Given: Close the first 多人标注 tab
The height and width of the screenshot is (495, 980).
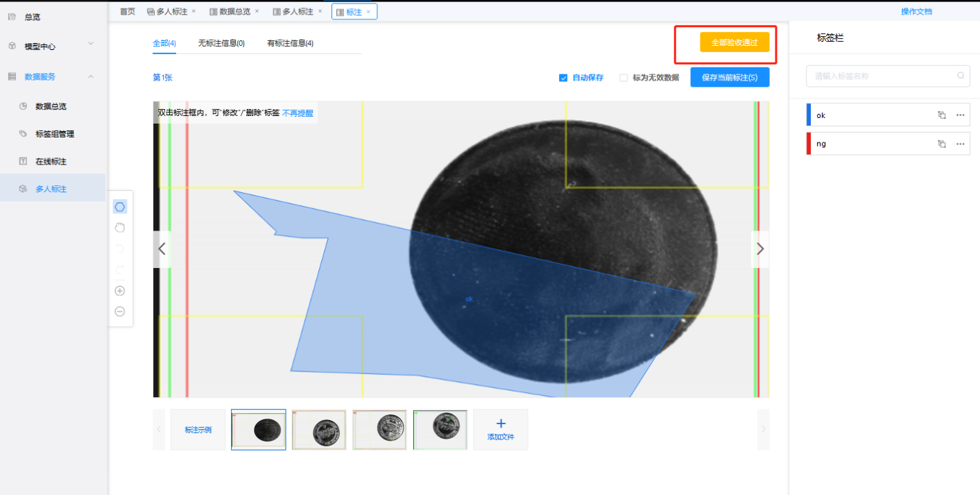Looking at the screenshot, I should pyautogui.click(x=194, y=11).
